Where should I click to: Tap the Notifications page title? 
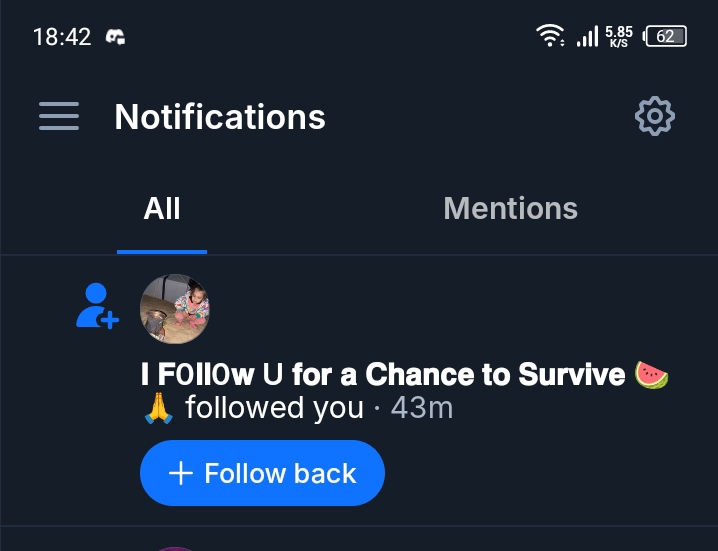[x=220, y=117]
